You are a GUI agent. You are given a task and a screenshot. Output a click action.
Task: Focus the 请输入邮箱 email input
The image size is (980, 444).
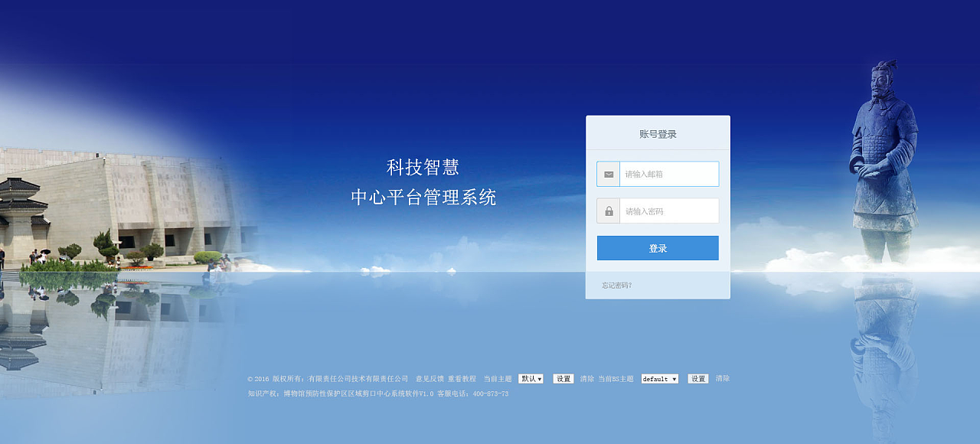pyautogui.click(x=669, y=174)
